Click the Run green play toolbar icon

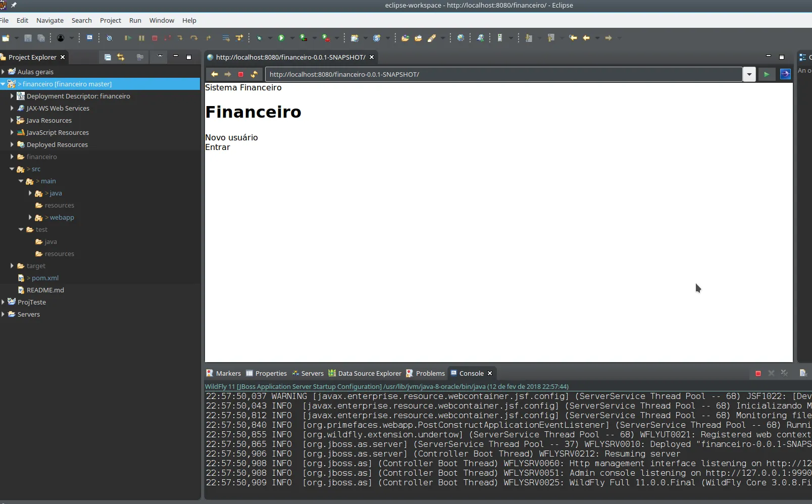click(x=281, y=38)
